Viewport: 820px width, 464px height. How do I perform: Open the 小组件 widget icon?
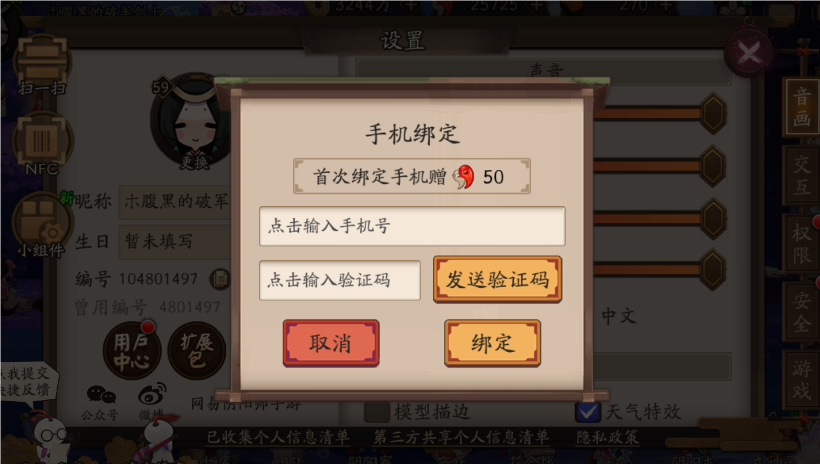tap(41, 225)
